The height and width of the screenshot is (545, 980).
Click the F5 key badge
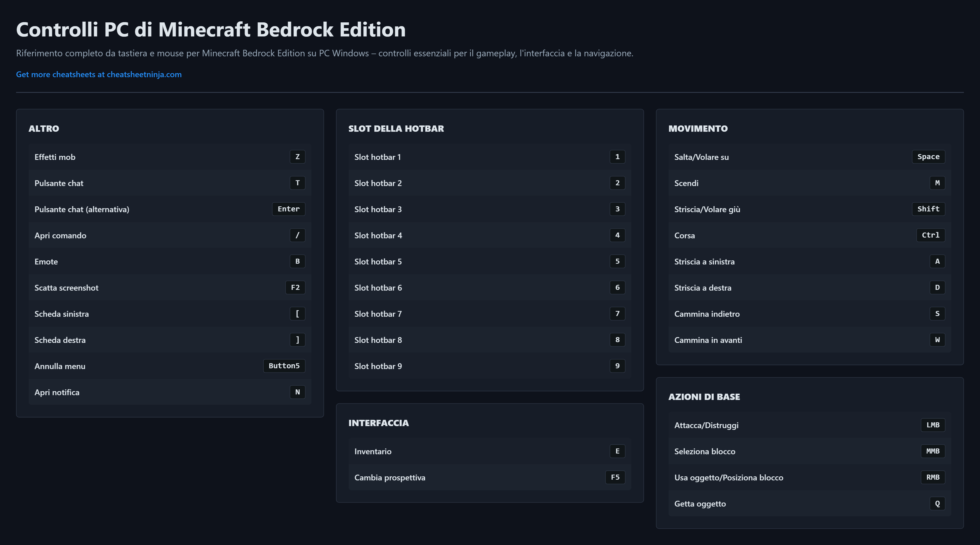615,477
